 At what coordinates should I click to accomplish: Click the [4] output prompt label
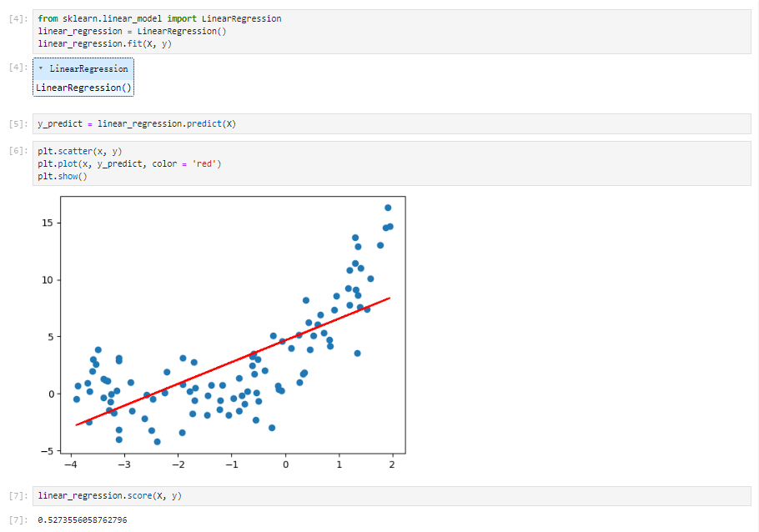tap(18, 68)
